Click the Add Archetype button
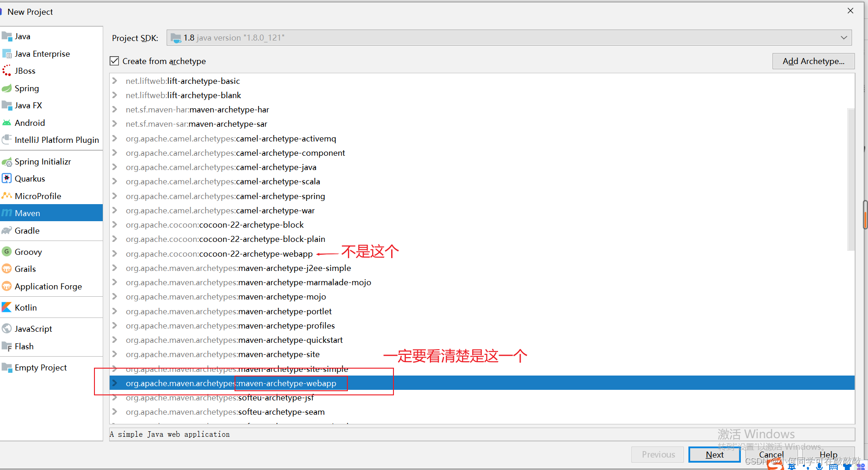868x470 pixels. point(813,61)
